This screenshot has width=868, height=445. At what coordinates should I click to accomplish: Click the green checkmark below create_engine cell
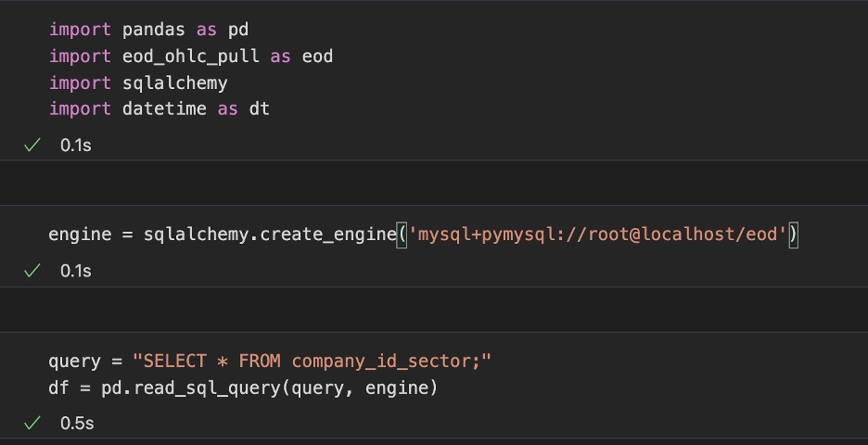(x=32, y=271)
